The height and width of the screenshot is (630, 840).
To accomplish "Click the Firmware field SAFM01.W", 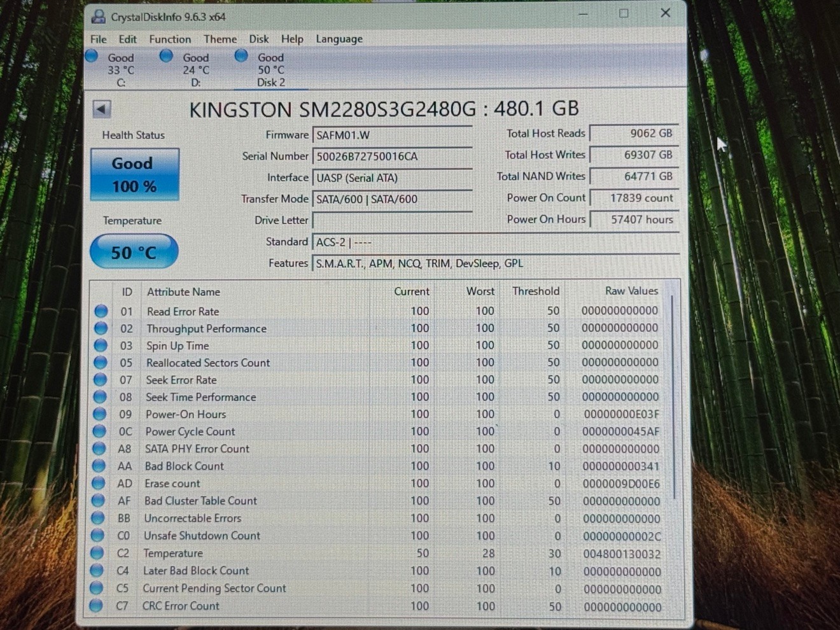I will [x=392, y=135].
